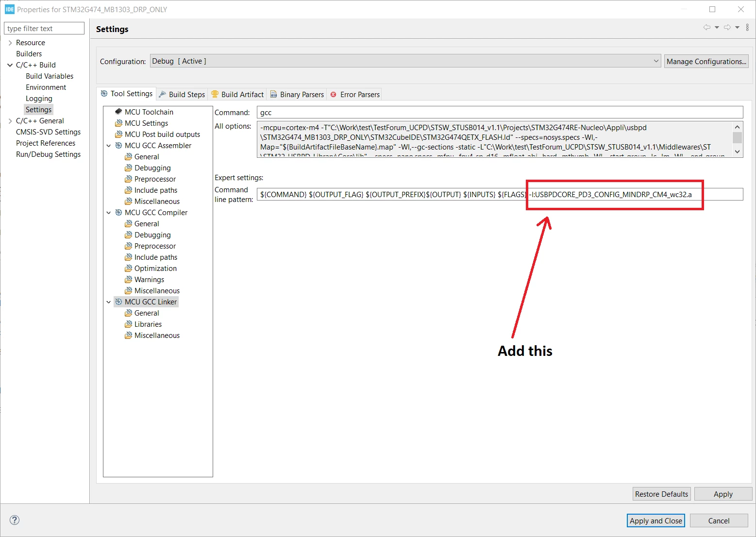
Task: Click the help question mark icon
Action: [15, 520]
